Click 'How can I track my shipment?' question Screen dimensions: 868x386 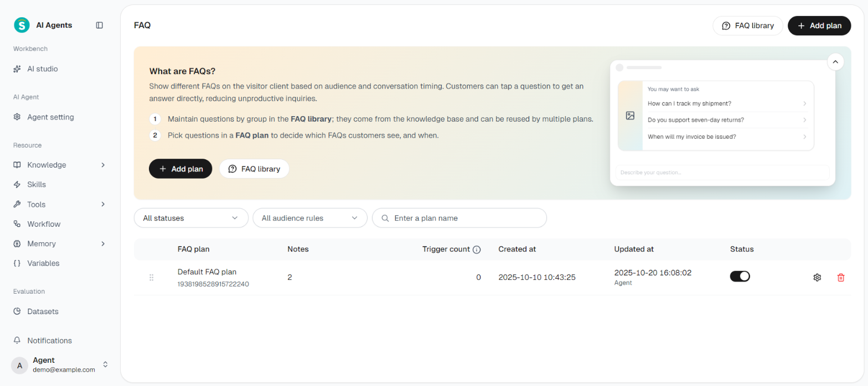(727, 103)
